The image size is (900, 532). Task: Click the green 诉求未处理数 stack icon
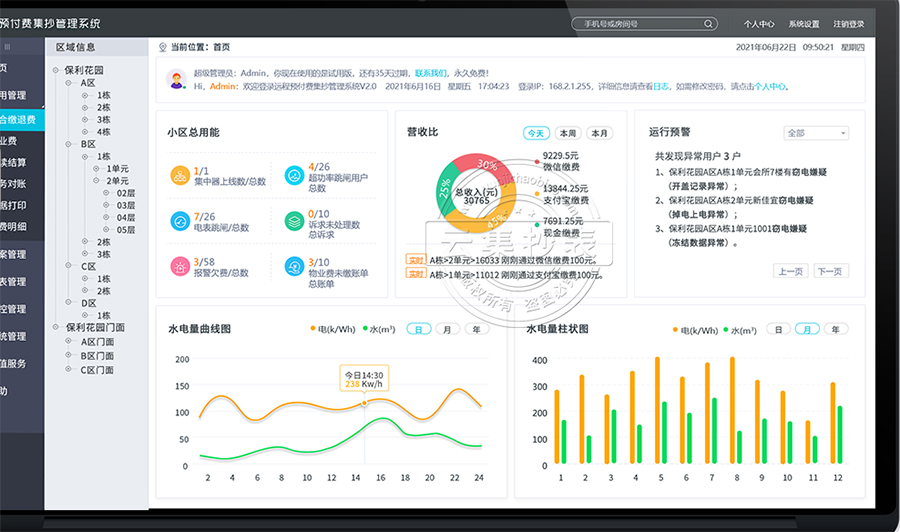coord(293,220)
